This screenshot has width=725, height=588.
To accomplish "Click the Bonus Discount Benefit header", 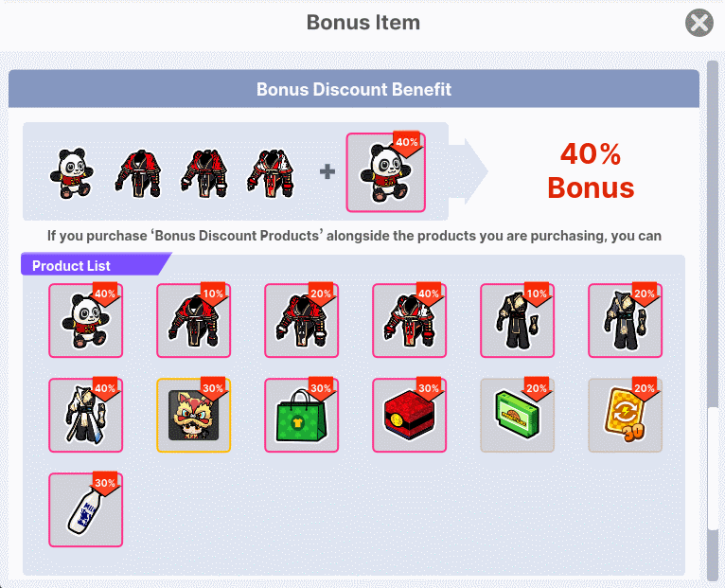I will [x=354, y=89].
